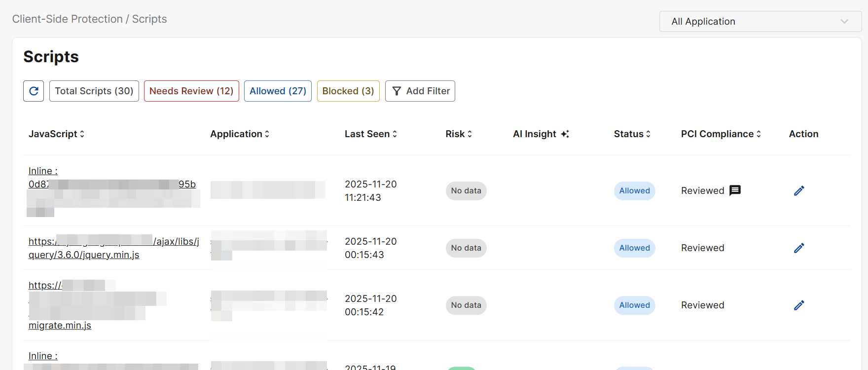The width and height of the screenshot is (868, 370).
Task: Sort by the JavaScript column arrows
Action: 82,134
